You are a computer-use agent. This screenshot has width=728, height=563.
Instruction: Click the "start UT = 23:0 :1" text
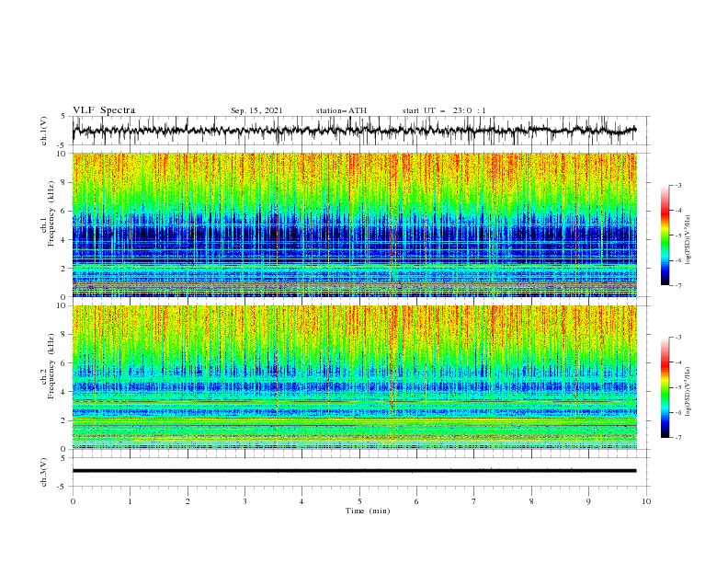(x=444, y=110)
